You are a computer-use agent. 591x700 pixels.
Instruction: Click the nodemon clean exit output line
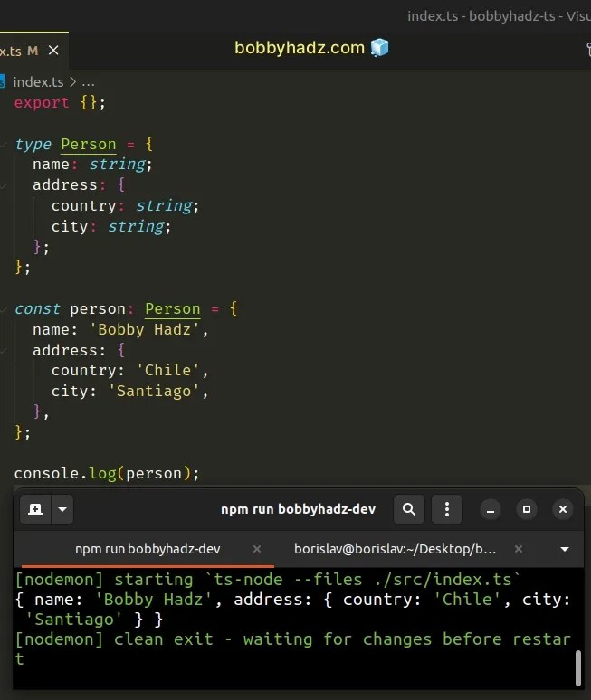pos(292,648)
